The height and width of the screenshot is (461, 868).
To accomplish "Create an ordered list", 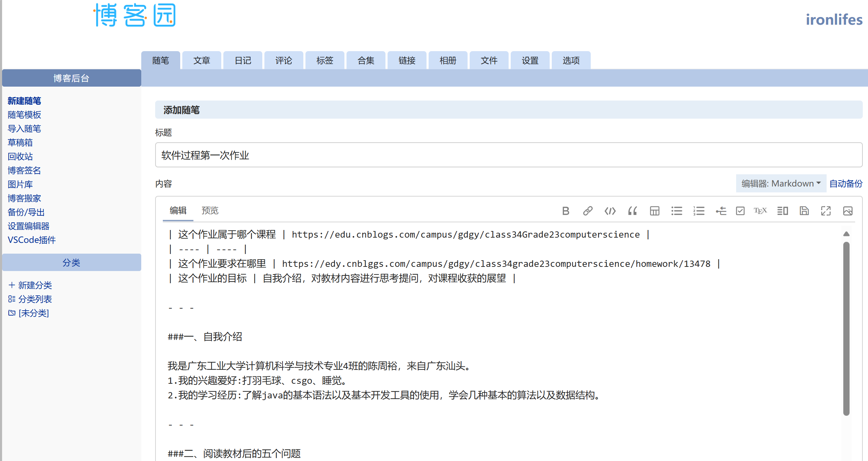I will tap(699, 211).
